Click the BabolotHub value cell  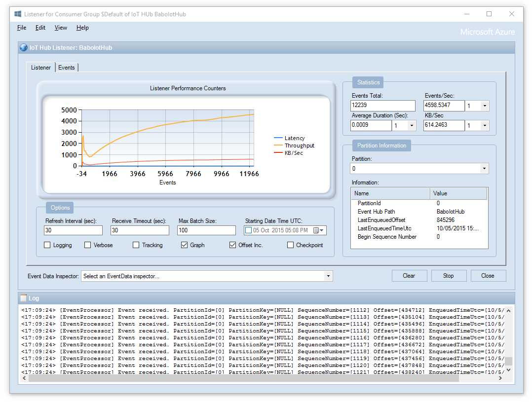[451, 212]
